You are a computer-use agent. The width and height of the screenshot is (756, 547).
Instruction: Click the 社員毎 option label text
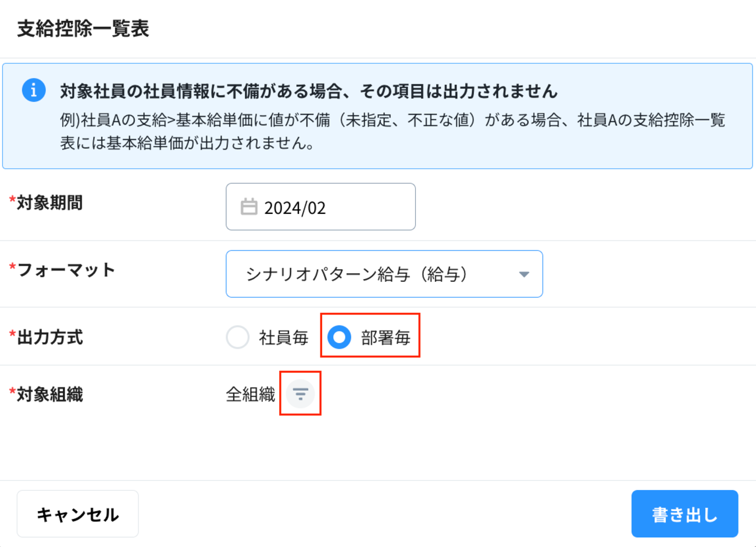click(x=283, y=338)
